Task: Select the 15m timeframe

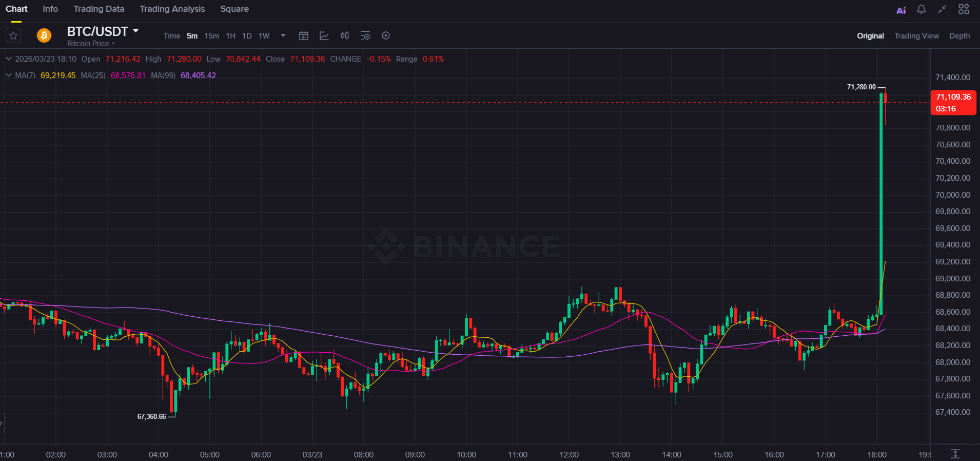Action: (x=211, y=36)
